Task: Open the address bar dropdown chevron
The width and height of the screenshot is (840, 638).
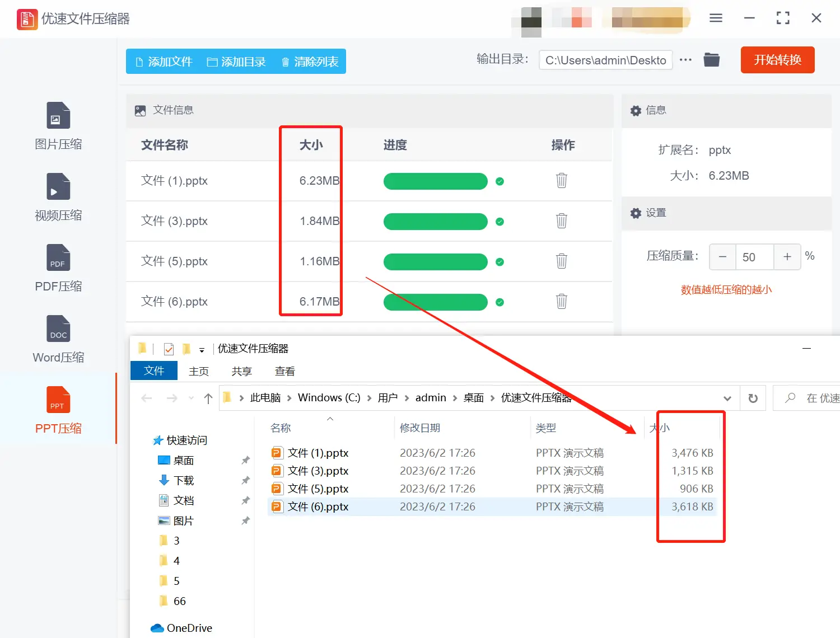Action: pos(727,398)
